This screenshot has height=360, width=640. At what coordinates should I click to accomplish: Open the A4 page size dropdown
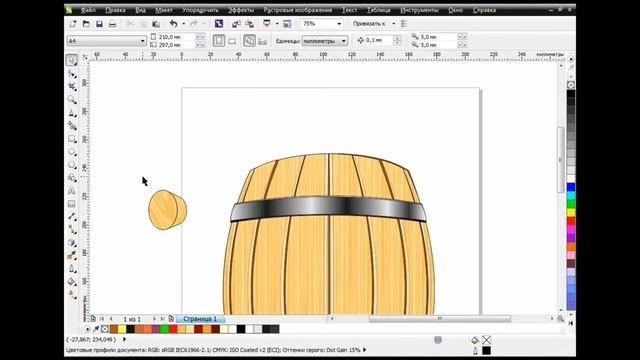142,41
